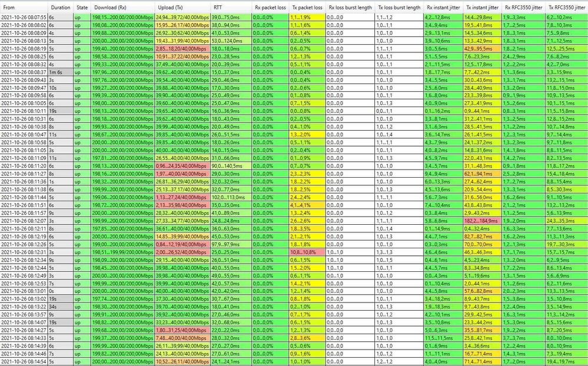
Task: Select the Tx packet loss header
Action: pos(307,7)
